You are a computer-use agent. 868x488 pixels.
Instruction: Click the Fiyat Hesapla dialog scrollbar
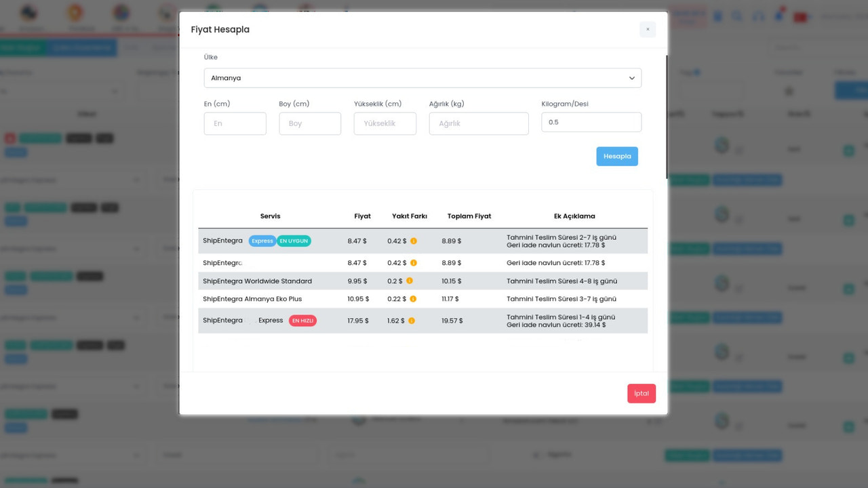(x=667, y=117)
